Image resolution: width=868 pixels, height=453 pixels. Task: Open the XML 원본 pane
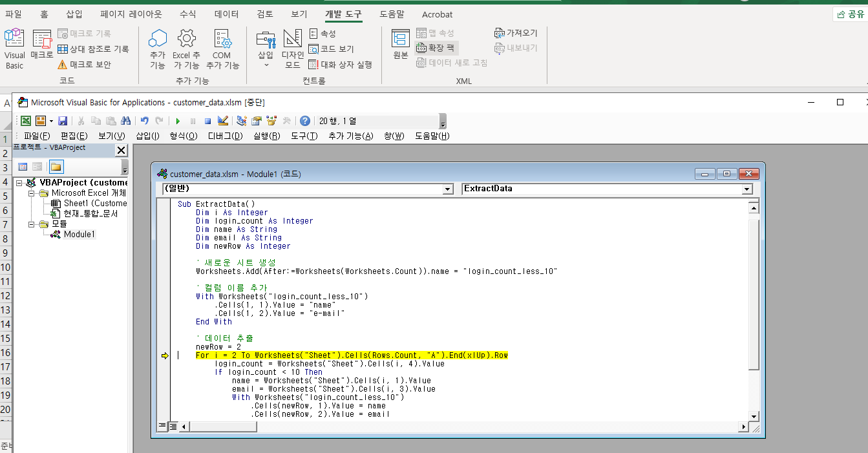click(401, 45)
